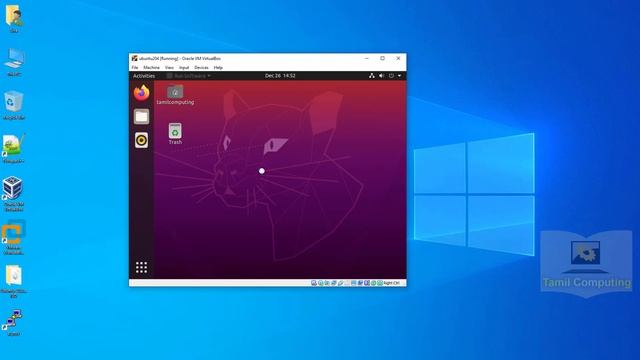Open the Machine menu
Screen dimensions: 640x360
coord(151,67)
